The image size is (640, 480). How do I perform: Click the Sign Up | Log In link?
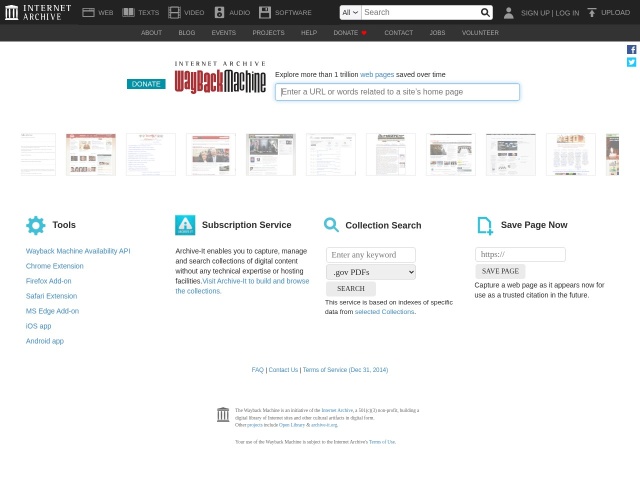[x=550, y=13]
